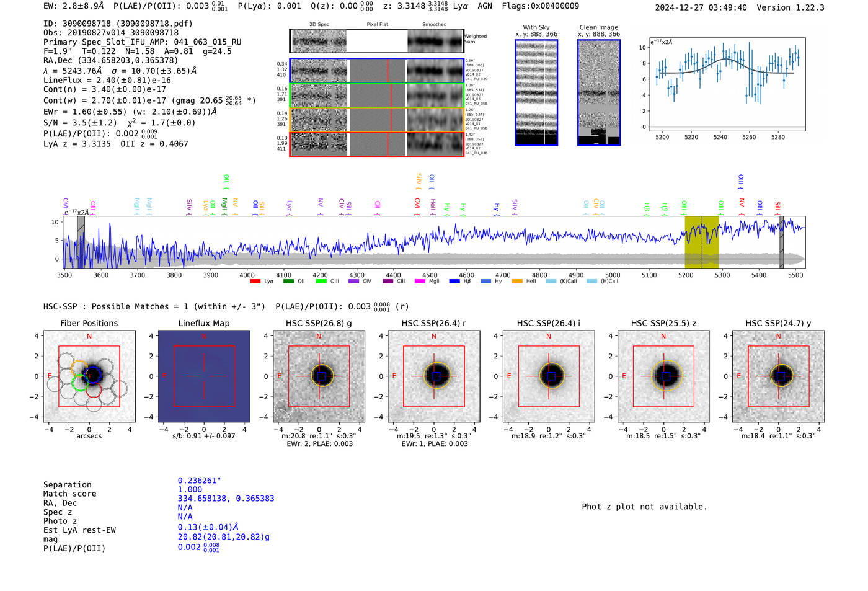The image size is (868, 591).
Task: Click the Obs: 20190827v014_3090098718 line
Action: pos(111,33)
